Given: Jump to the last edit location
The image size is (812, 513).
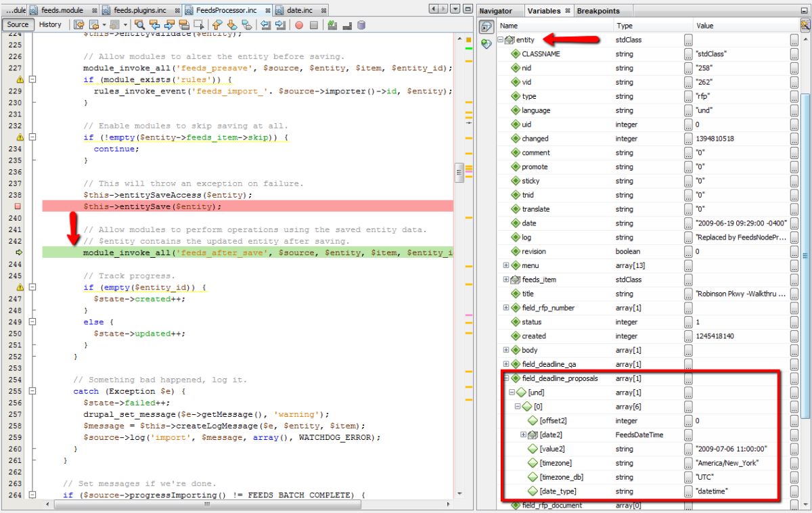Looking at the screenshot, I should [79, 25].
